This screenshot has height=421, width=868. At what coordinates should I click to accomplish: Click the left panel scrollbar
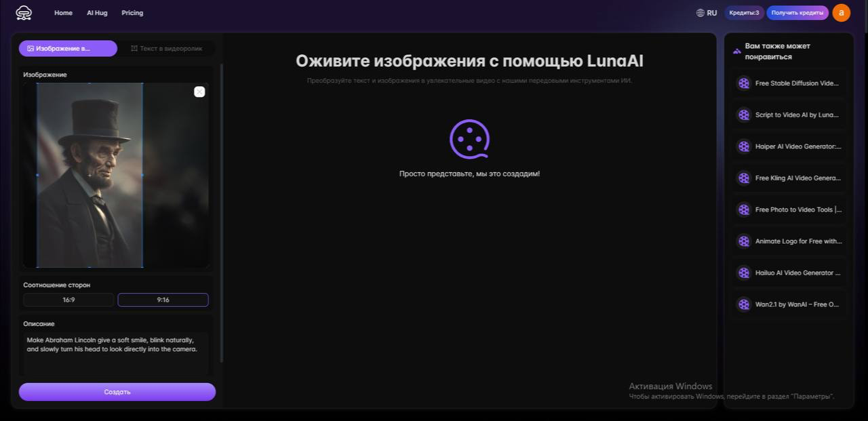(x=221, y=214)
